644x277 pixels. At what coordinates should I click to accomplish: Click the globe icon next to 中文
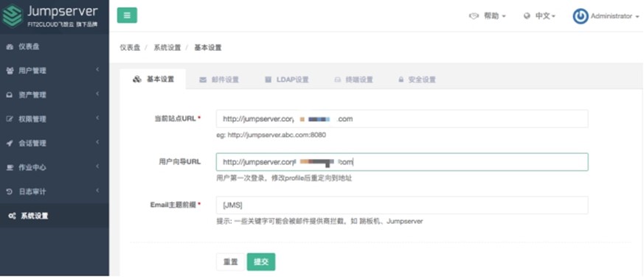click(x=527, y=16)
